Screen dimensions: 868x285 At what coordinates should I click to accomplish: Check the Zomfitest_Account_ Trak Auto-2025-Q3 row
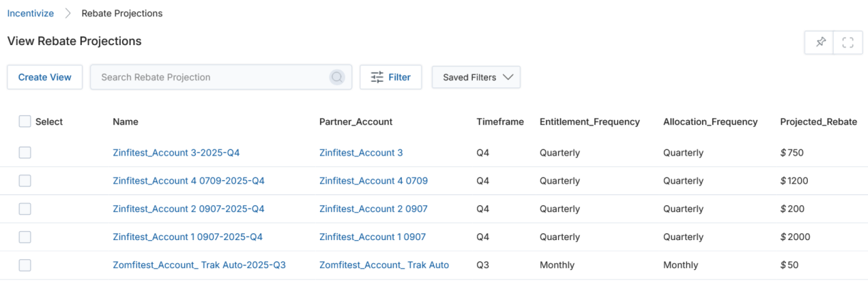(25, 265)
